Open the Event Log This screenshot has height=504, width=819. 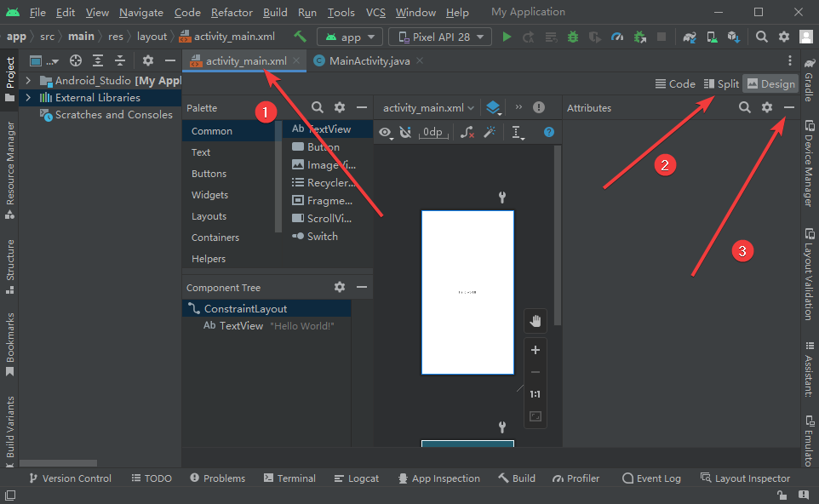(652, 478)
